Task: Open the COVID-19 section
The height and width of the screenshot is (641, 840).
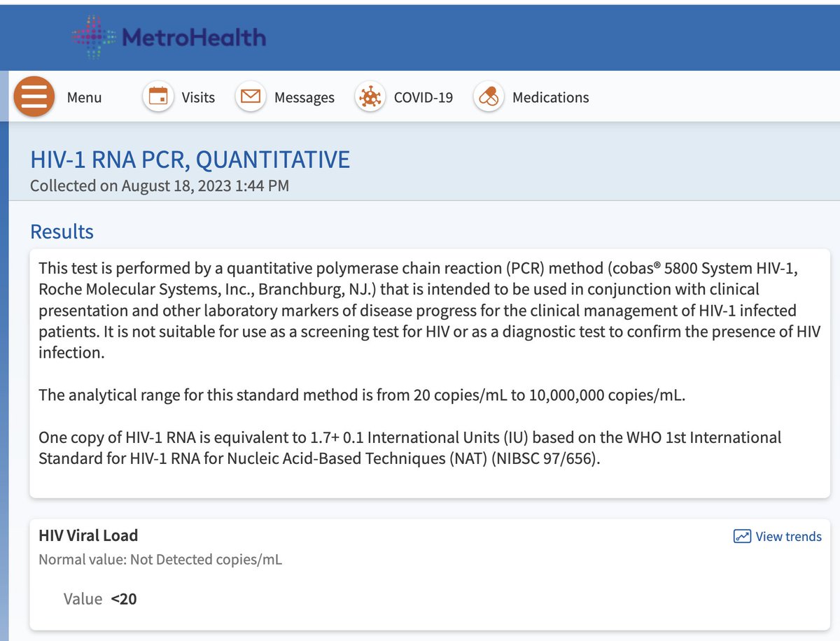Action: [423, 98]
